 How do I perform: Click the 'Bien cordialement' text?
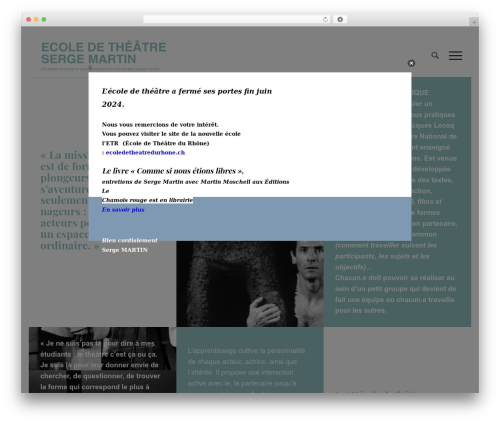point(130,240)
